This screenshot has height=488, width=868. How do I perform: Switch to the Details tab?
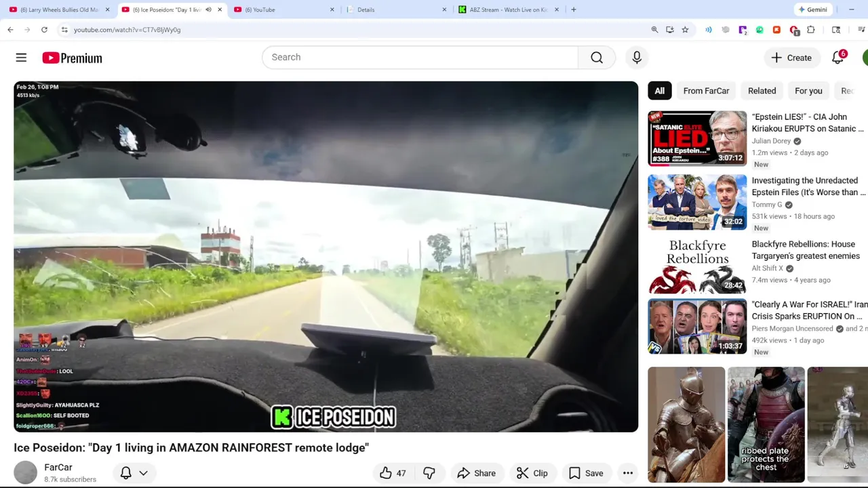tap(397, 9)
